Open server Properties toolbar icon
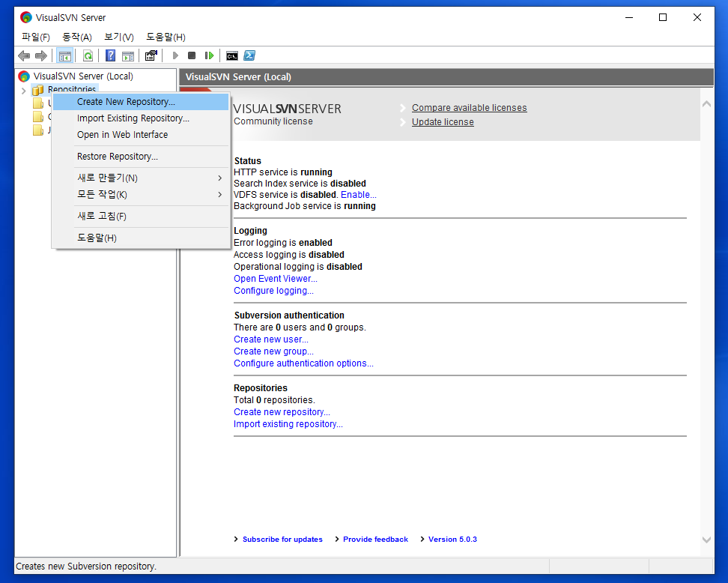This screenshot has height=583, width=728. (151, 55)
